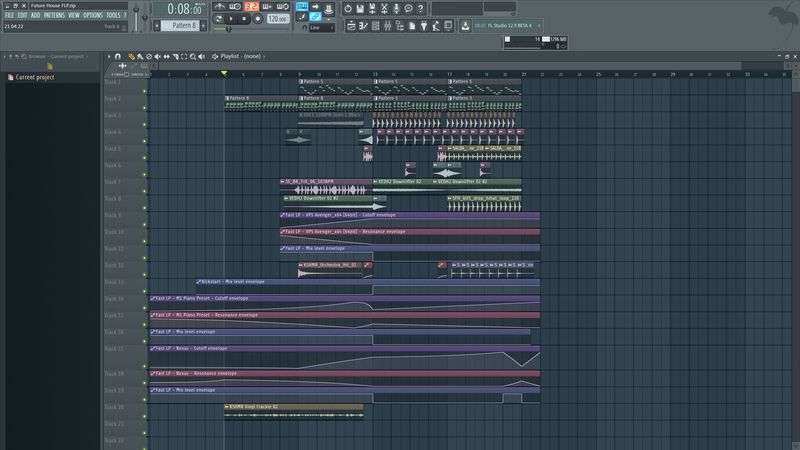The image size is (800, 450).
Task: Open the channel rack view icon
Action: coord(376,26)
